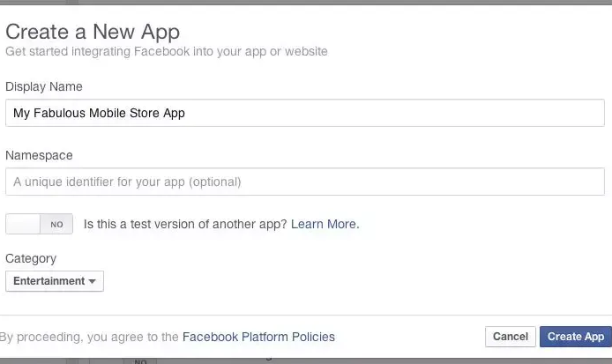Click the arrow beside Entertainment

click(x=93, y=282)
